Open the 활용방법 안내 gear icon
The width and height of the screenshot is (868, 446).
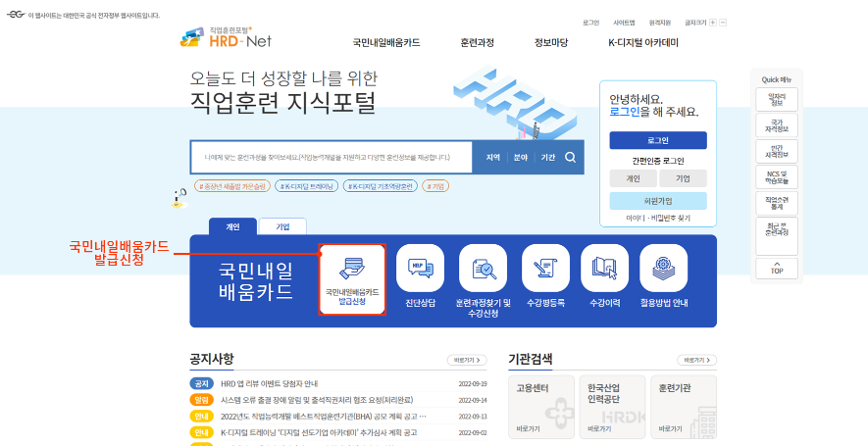click(x=663, y=269)
